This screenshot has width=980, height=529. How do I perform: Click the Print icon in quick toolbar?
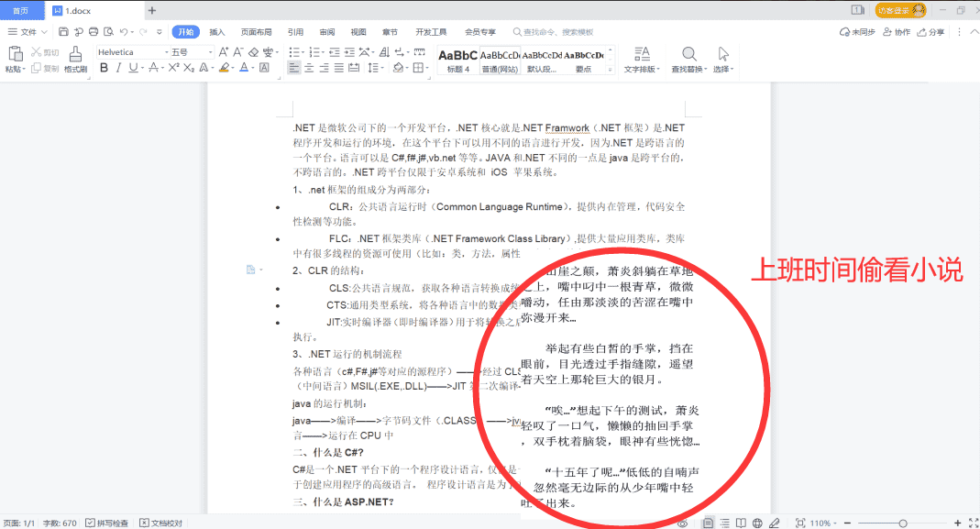(x=94, y=31)
